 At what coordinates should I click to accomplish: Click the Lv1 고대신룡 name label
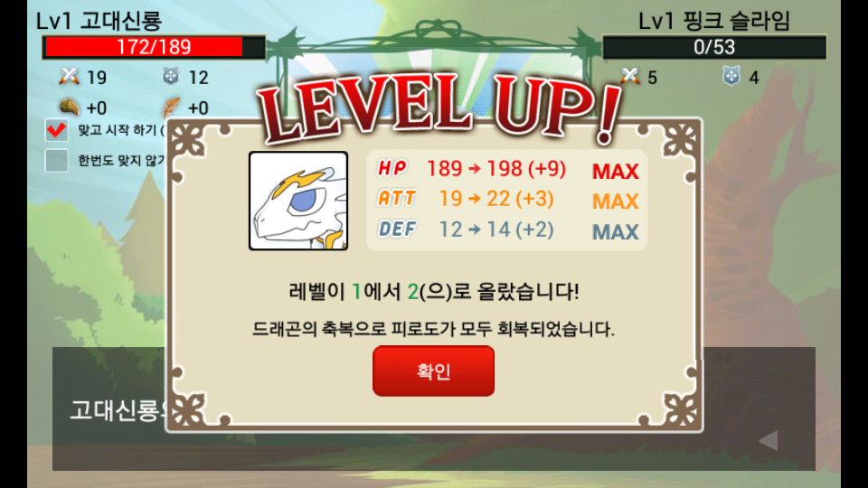click(99, 21)
